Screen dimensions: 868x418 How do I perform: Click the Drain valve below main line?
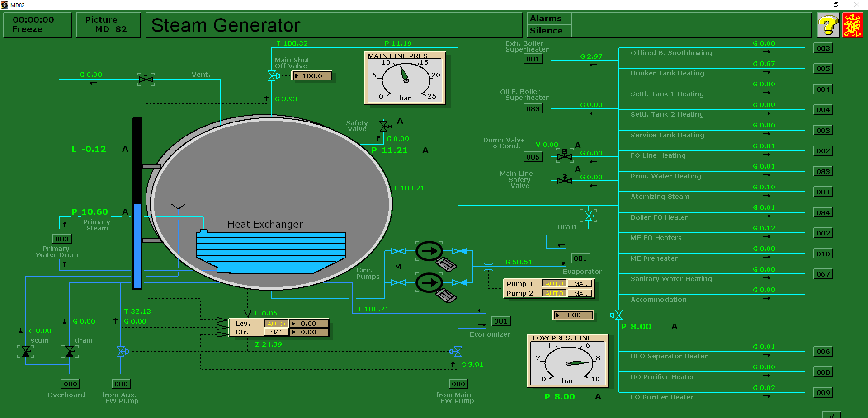[589, 216]
